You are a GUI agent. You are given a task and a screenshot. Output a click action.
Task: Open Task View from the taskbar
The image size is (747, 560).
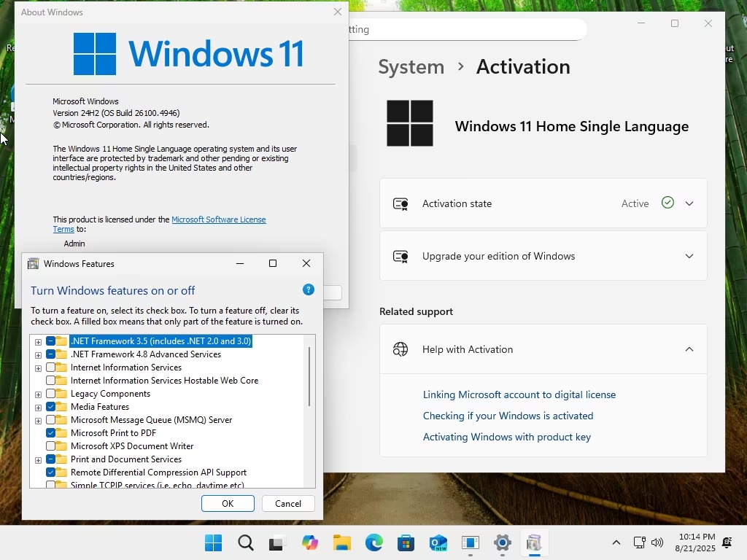pos(277,542)
